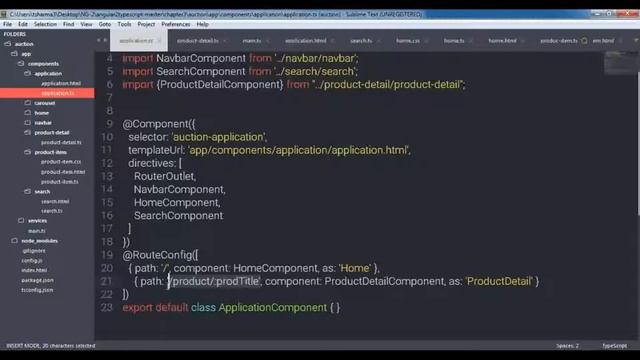Viewport: 640px width, 360px height.
Task: Open config.js from the sidebar
Action: [x=31, y=260]
